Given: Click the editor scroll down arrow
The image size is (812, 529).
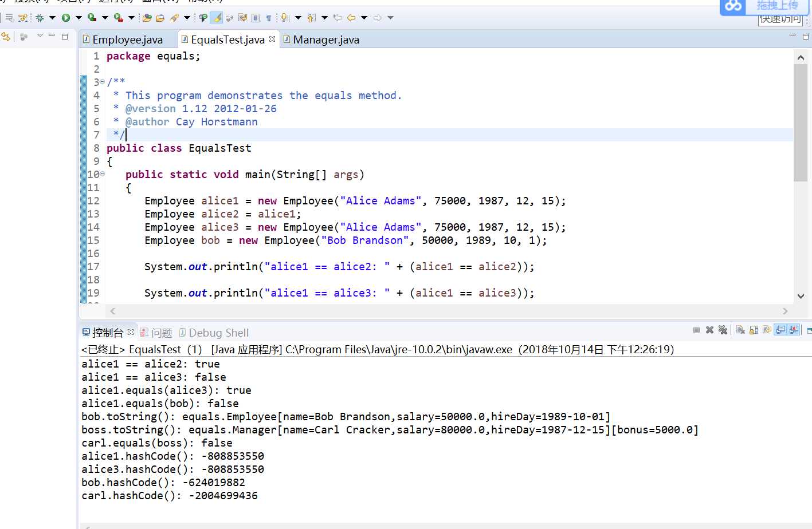Looking at the screenshot, I should click(801, 296).
